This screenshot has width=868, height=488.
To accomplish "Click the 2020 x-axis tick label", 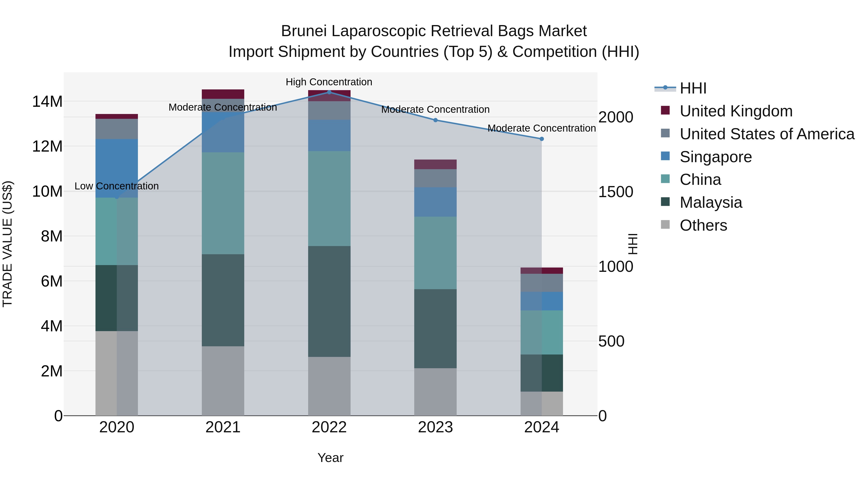I will (x=117, y=428).
